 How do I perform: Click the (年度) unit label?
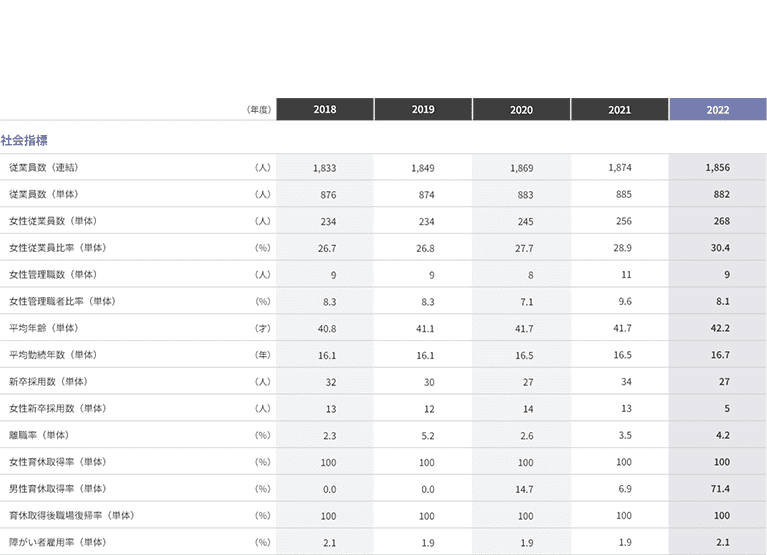[x=259, y=110]
